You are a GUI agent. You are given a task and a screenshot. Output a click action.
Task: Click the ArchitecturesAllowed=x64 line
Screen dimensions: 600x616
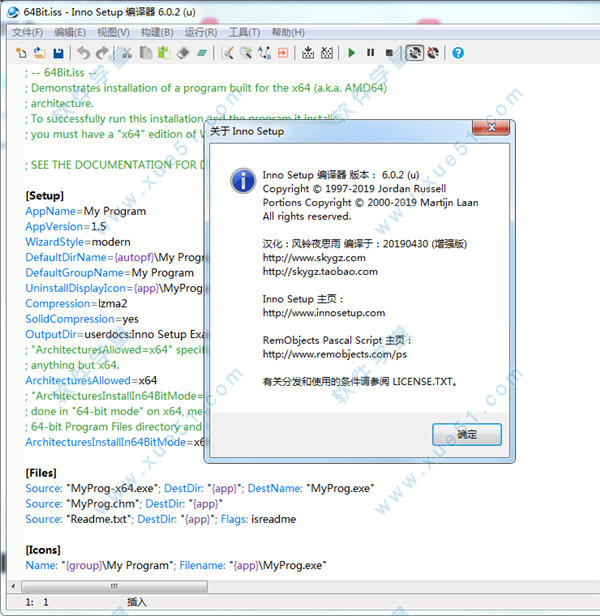91,380
